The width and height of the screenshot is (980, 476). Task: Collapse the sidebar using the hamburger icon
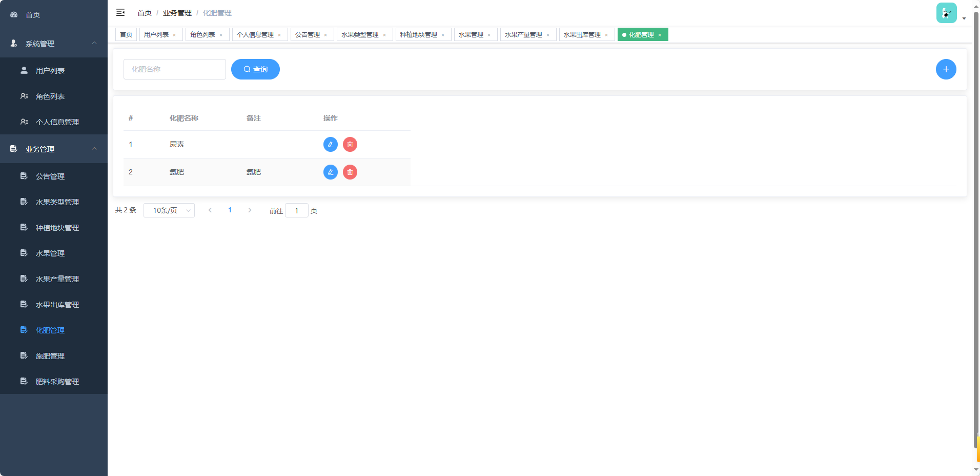[x=120, y=12]
